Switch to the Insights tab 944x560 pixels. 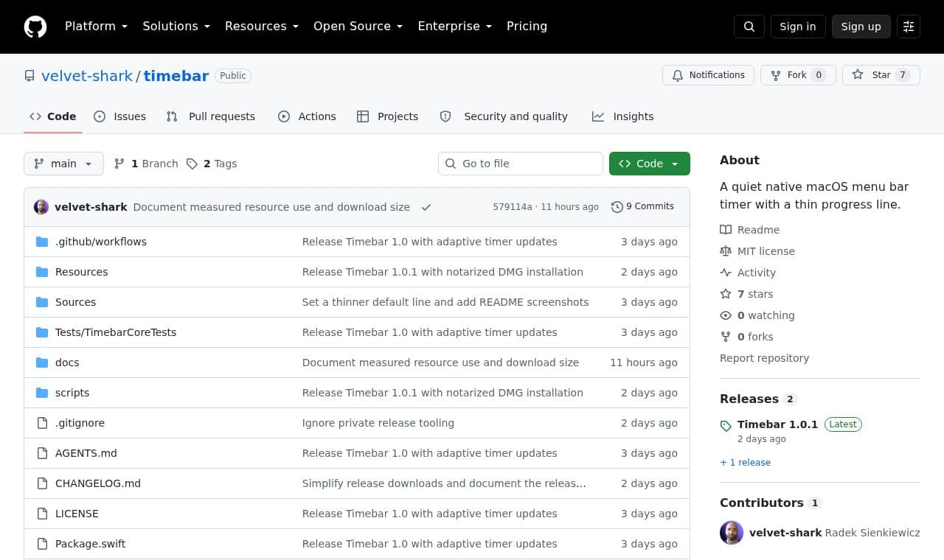pos(623,116)
